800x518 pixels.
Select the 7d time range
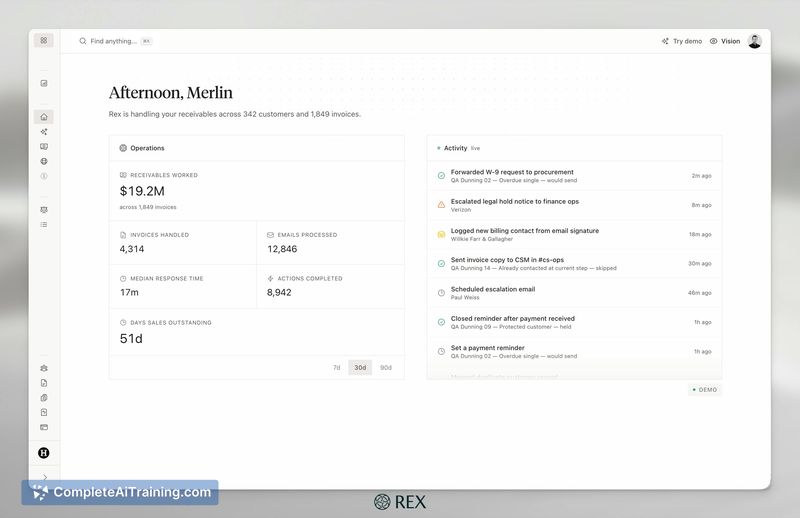pos(336,367)
